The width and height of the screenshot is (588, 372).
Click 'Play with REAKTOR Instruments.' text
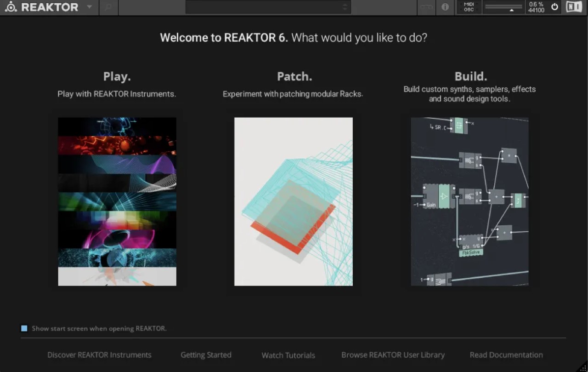coord(117,94)
